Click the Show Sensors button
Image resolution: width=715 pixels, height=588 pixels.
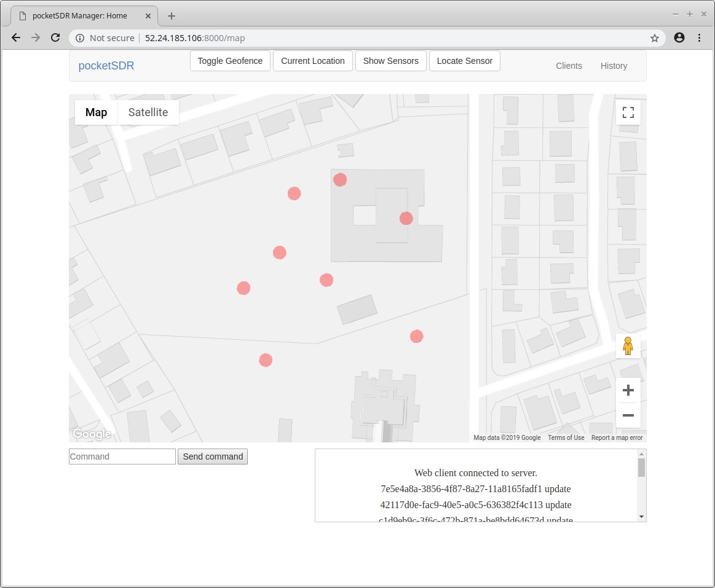(390, 61)
